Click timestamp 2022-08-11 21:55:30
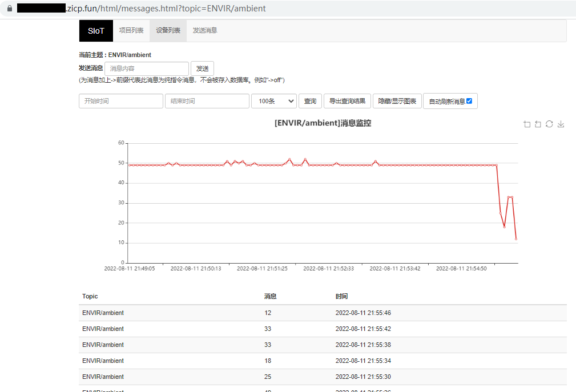Image resolution: width=576 pixels, height=392 pixels. [x=363, y=377]
